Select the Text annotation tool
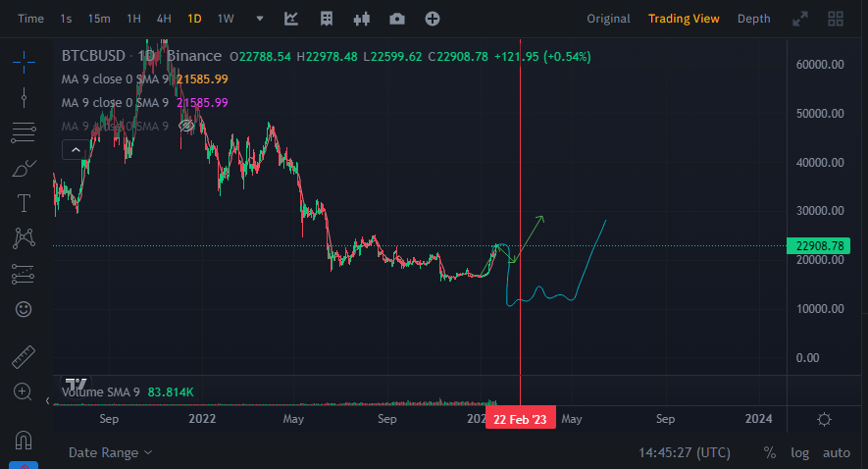 [24, 203]
